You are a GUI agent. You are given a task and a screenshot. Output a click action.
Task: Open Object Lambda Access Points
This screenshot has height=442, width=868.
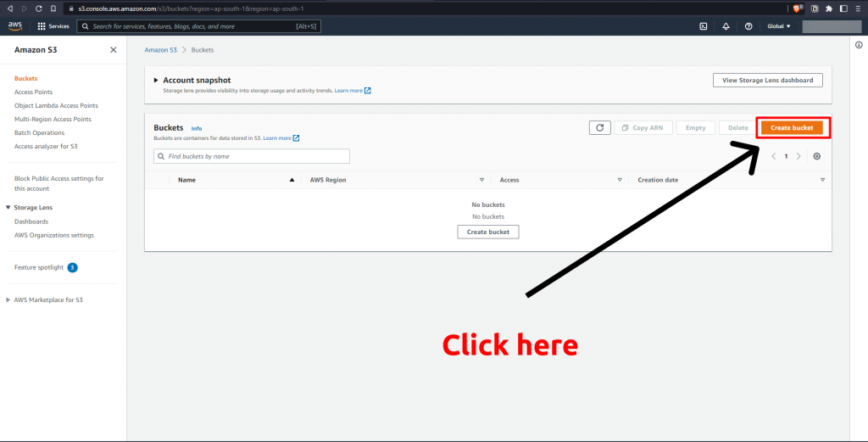[x=56, y=105]
